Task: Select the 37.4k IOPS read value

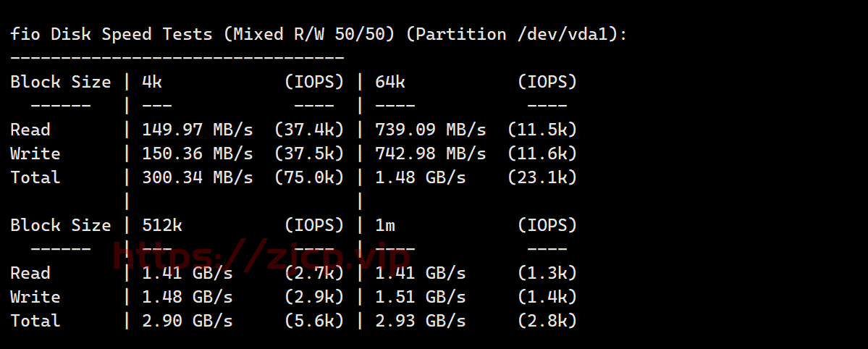Action: 309,130
